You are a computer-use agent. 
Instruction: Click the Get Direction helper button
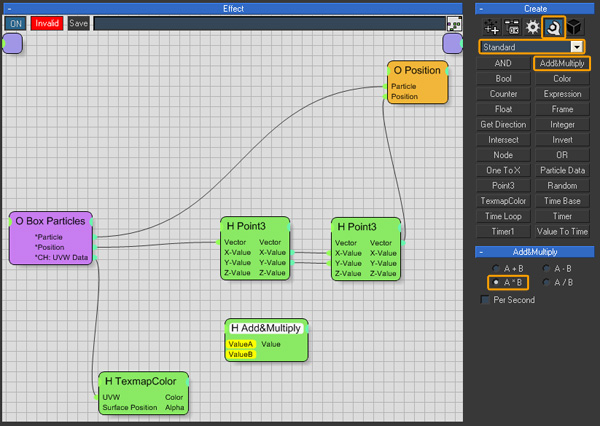pos(503,124)
